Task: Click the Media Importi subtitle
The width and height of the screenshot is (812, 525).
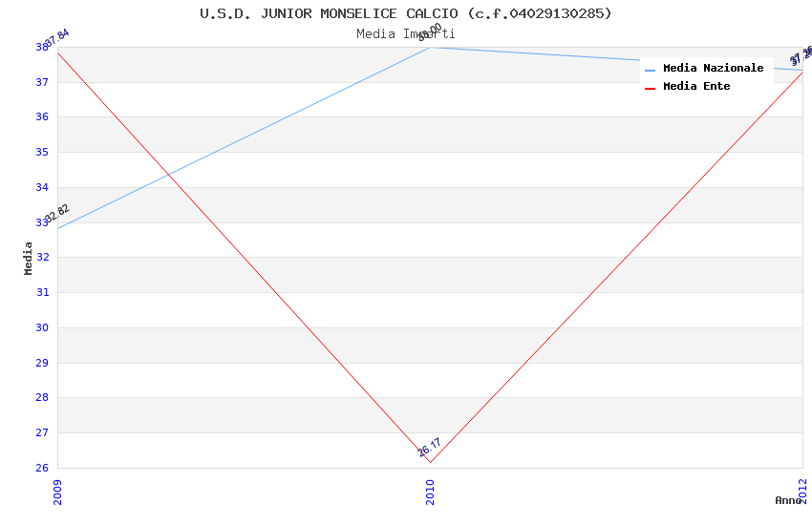Action: click(405, 34)
